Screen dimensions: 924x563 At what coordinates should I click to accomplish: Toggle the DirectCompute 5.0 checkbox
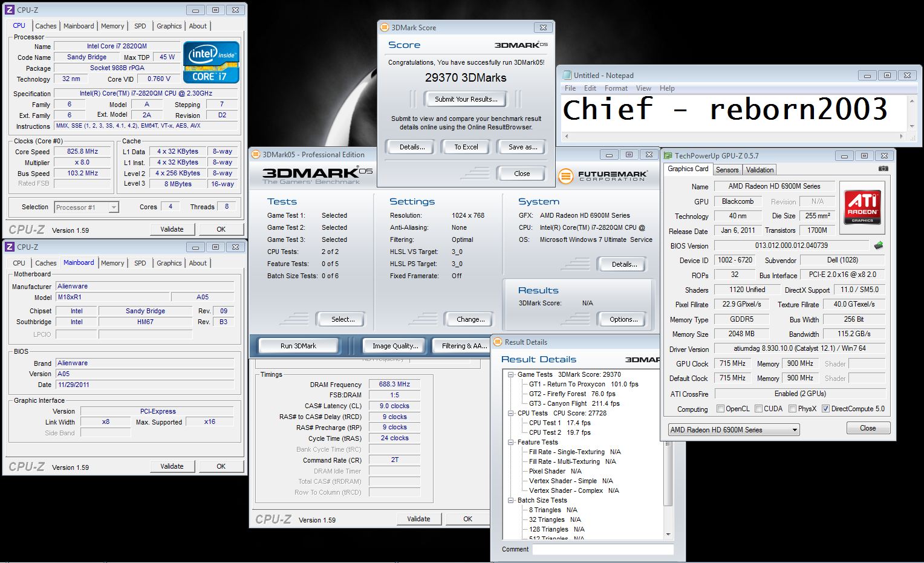tap(825, 409)
